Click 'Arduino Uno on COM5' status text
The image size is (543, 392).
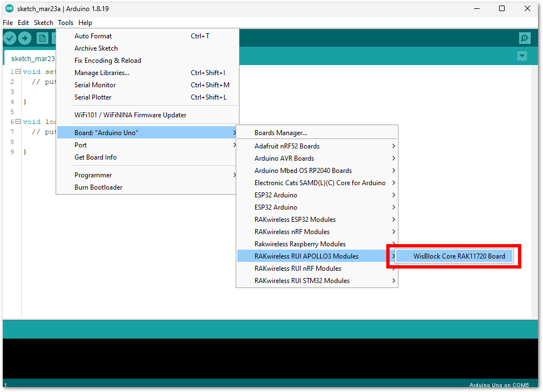point(499,385)
